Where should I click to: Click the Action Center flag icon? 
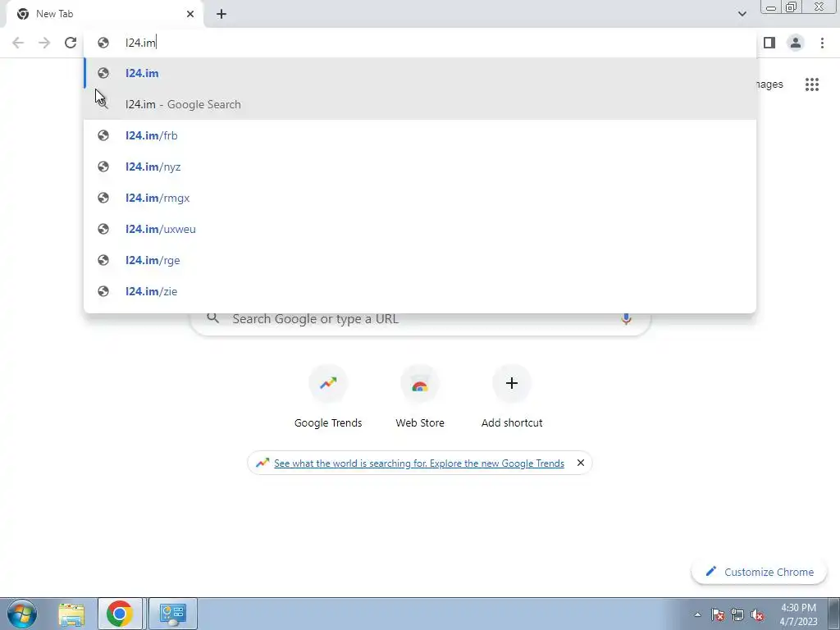718,614
